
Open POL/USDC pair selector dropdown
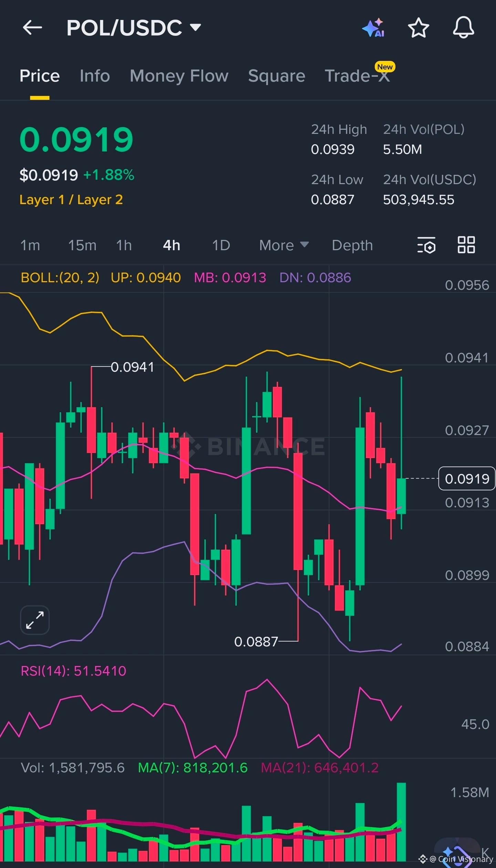click(x=134, y=28)
